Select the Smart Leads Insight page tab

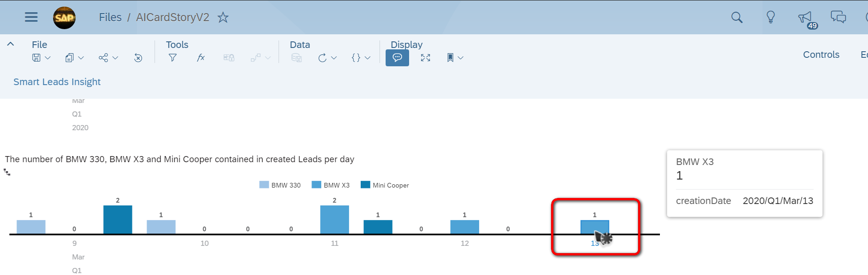pos(57,82)
